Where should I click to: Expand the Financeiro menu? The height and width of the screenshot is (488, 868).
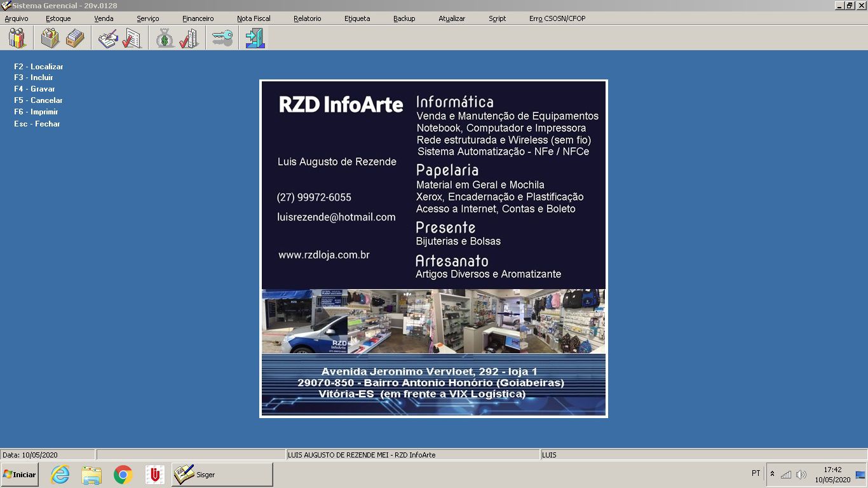tap(198, 18)
